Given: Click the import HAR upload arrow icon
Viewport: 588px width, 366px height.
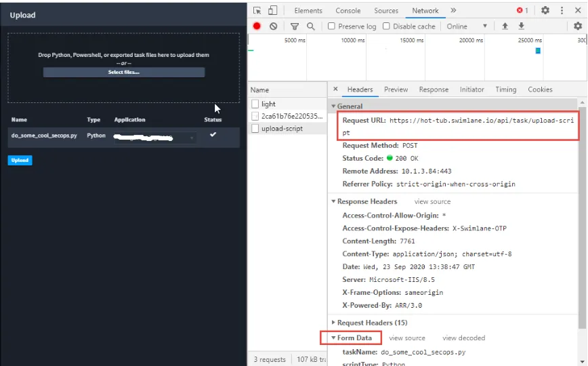Looking at the screenshot, I should click(505, 26).
